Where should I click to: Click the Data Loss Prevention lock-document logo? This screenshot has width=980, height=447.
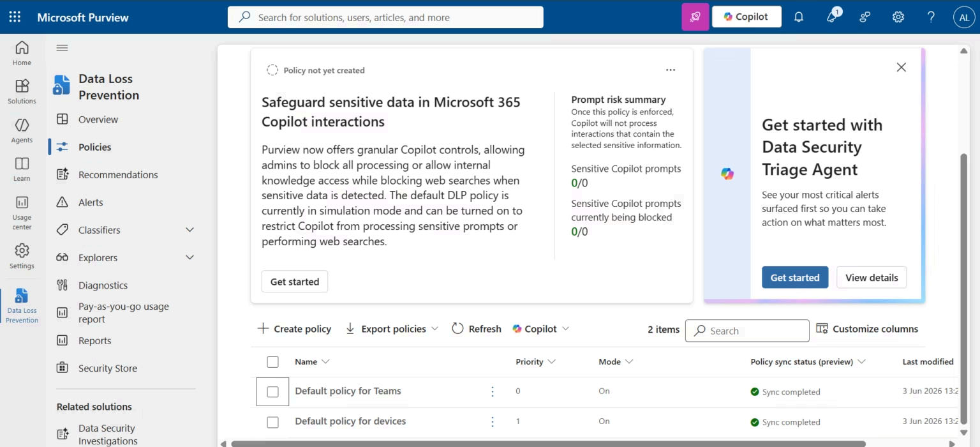click(62, 86)
